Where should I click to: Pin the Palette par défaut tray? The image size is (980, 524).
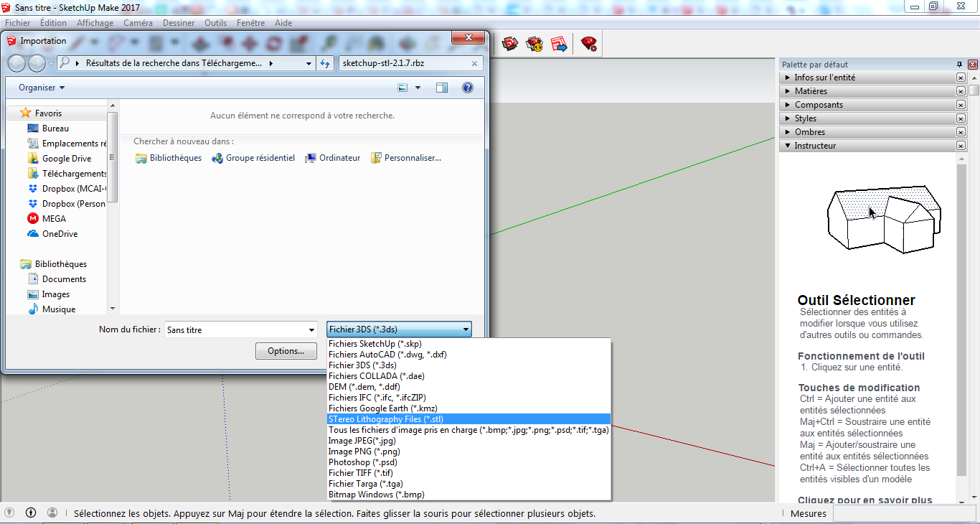coord(960,65)
